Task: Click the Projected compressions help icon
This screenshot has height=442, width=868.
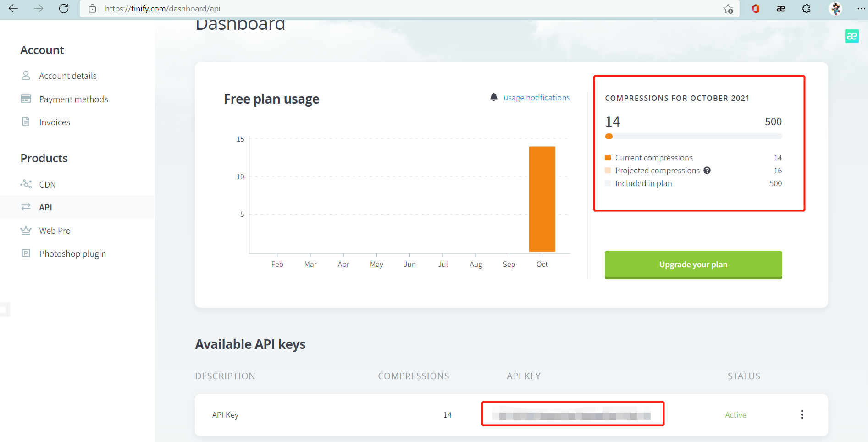Action: click(x=707, y=171)
